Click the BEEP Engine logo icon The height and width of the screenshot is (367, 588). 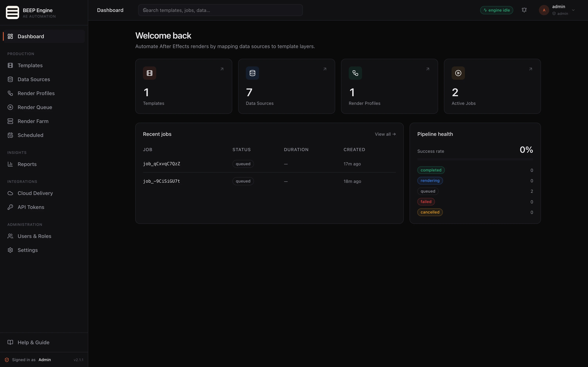(x=12, y=12)
